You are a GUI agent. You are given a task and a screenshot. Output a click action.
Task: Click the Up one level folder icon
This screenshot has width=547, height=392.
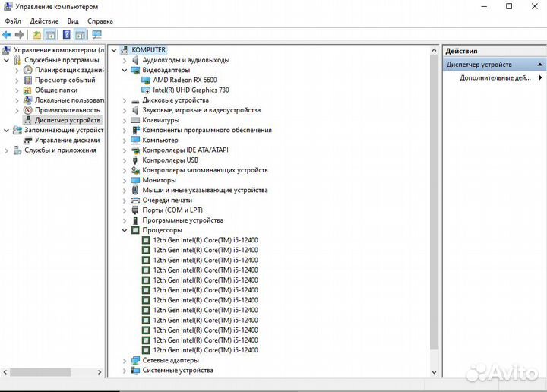36,35
